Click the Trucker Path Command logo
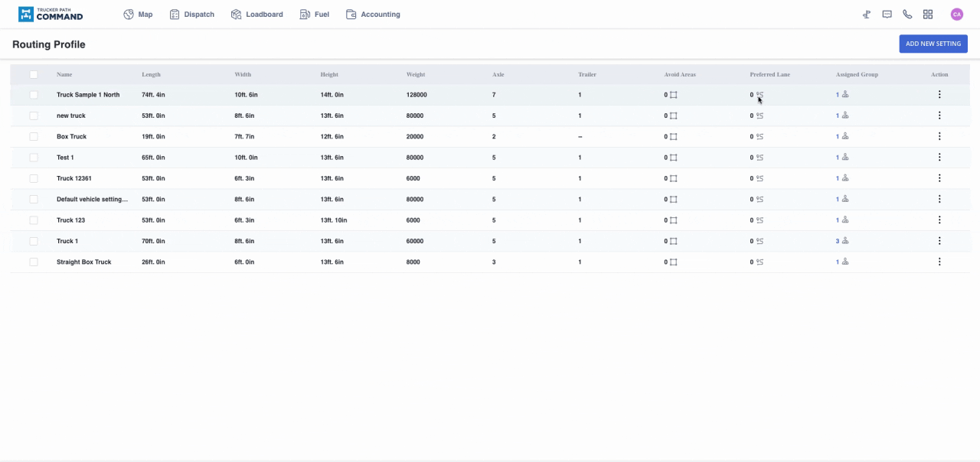The image size is (980, 462). pos(51,15)
